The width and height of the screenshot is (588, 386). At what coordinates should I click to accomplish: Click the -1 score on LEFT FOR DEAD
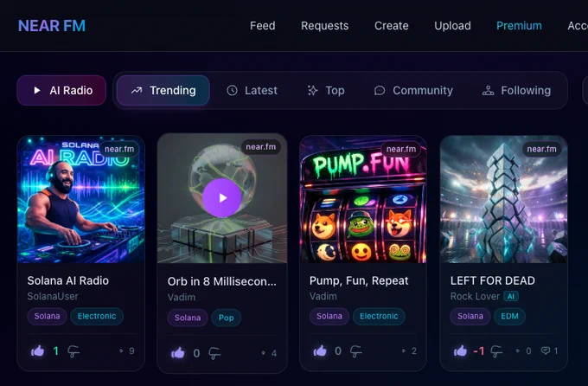(x=479, y=351)
